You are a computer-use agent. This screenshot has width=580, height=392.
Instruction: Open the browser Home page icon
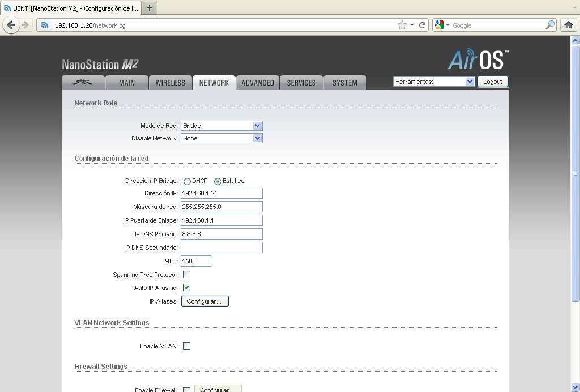tap(568, 25)
